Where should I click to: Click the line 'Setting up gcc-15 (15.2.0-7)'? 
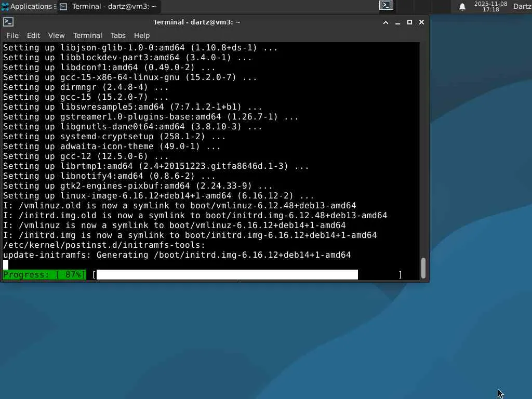coord(86,97)
